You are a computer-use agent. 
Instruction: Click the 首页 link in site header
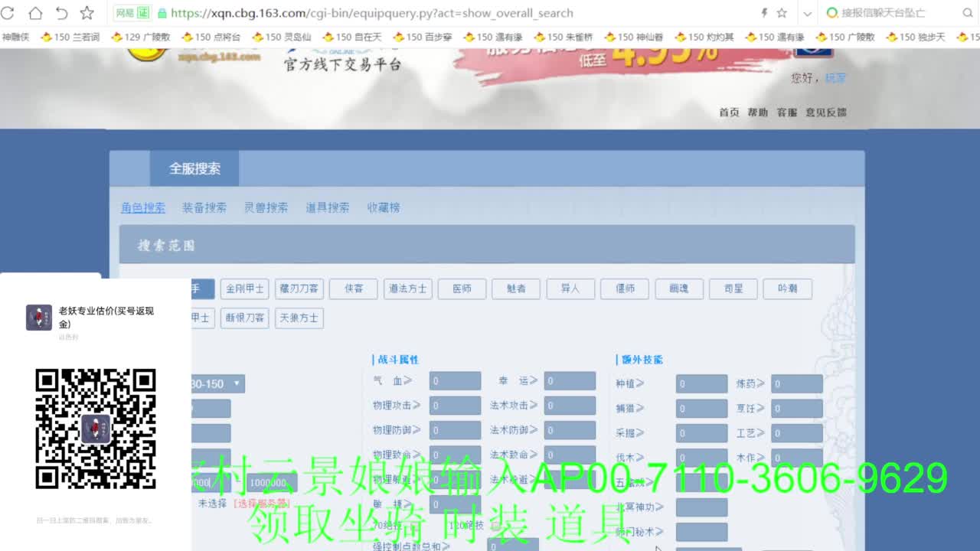tap(729, 112)
